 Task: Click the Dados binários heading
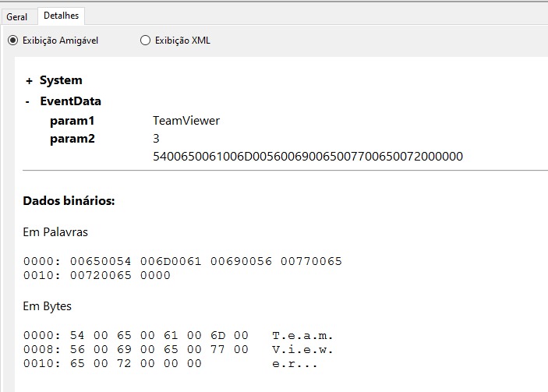pos(69,201)
